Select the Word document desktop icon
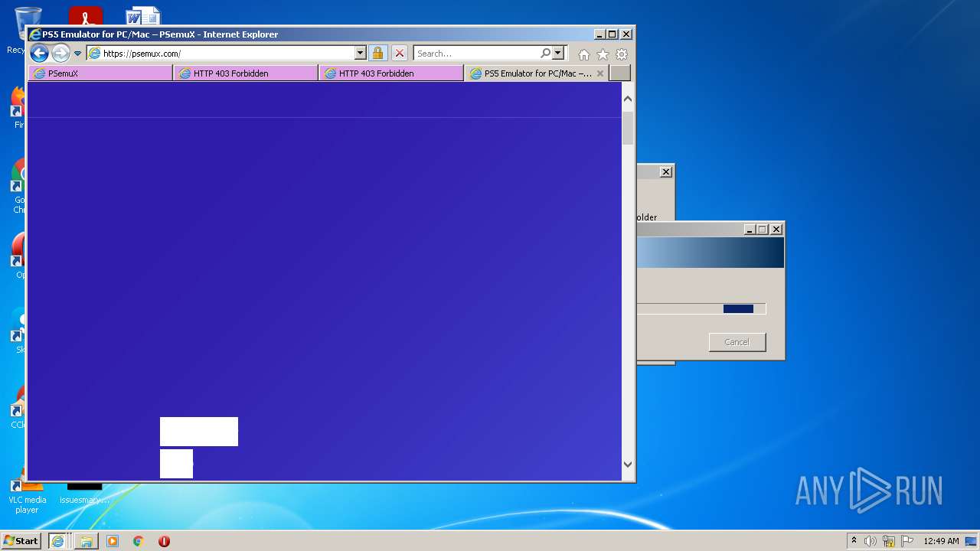The image size is (980, 551). (143, 15)
